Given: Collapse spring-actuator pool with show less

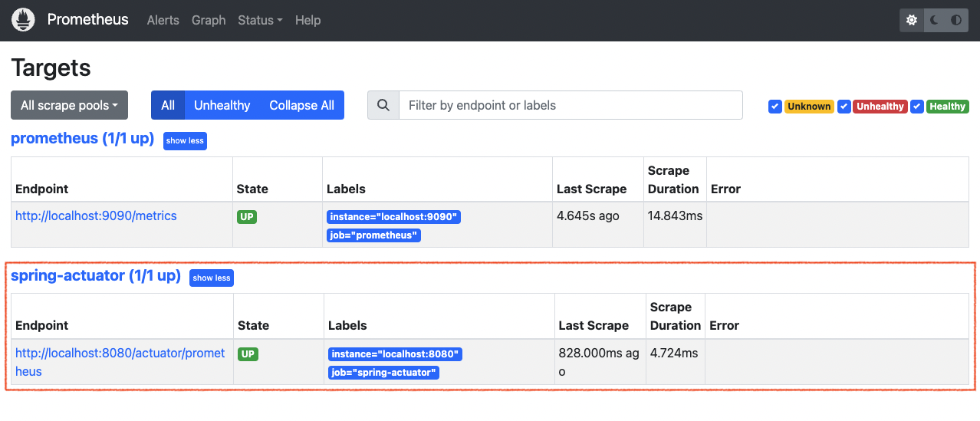Looking at the screenshot, I should pos(212,278).
